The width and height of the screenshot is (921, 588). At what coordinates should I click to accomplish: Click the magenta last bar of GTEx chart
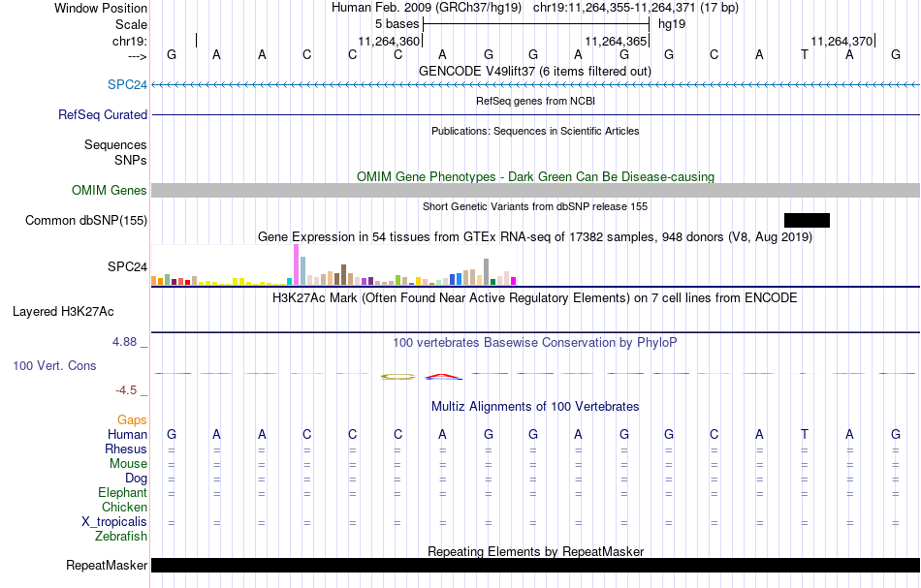point(514,281)
